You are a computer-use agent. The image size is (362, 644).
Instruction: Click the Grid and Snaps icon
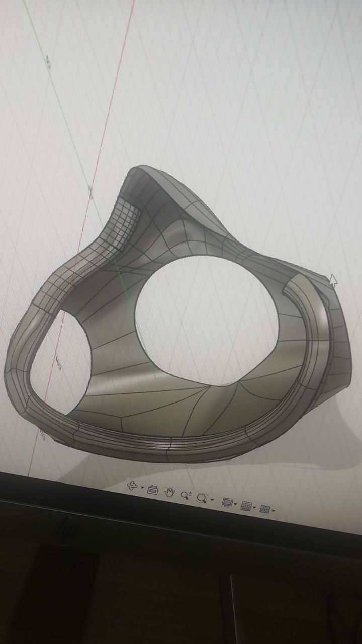click(246, 506)
